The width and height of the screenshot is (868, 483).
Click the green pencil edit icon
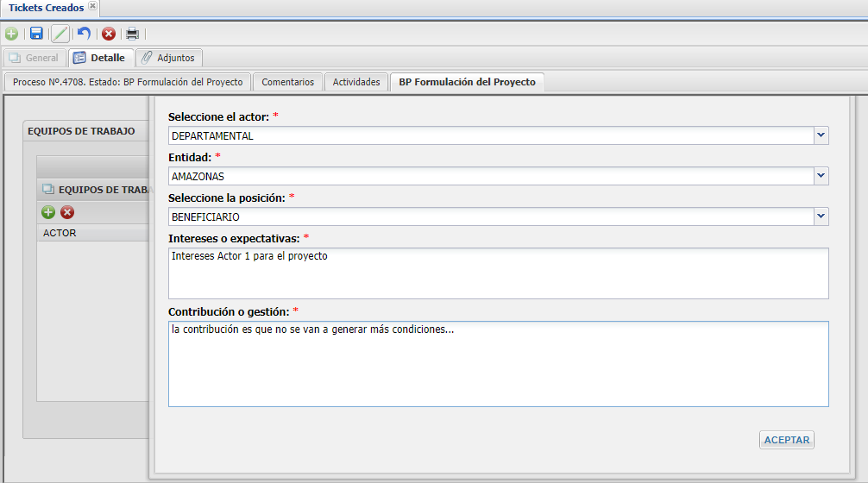click(60, 34)
